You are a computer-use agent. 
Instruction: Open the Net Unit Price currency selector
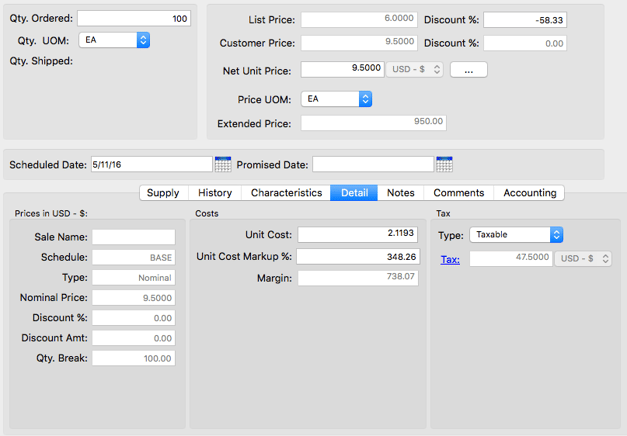click(x=415, y=69)
